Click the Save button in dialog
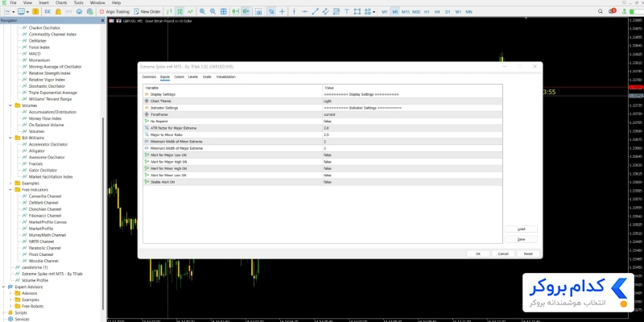The height and width of the screenshot is (322, 644). coord(521,239)
